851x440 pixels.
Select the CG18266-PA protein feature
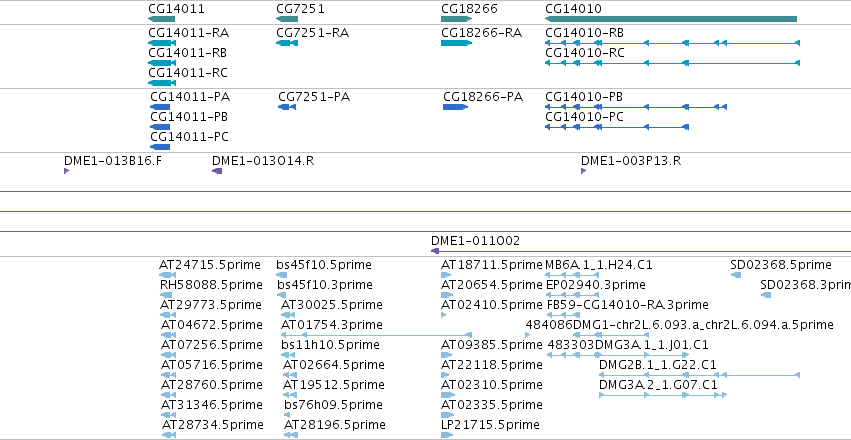coord(455,107)
